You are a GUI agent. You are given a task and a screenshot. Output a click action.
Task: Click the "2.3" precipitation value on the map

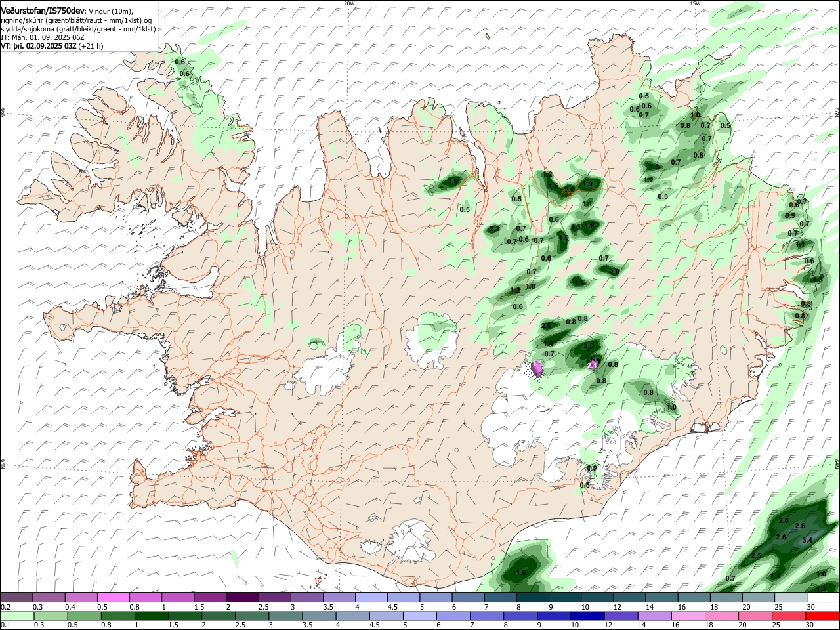click(x=494, y=228)
